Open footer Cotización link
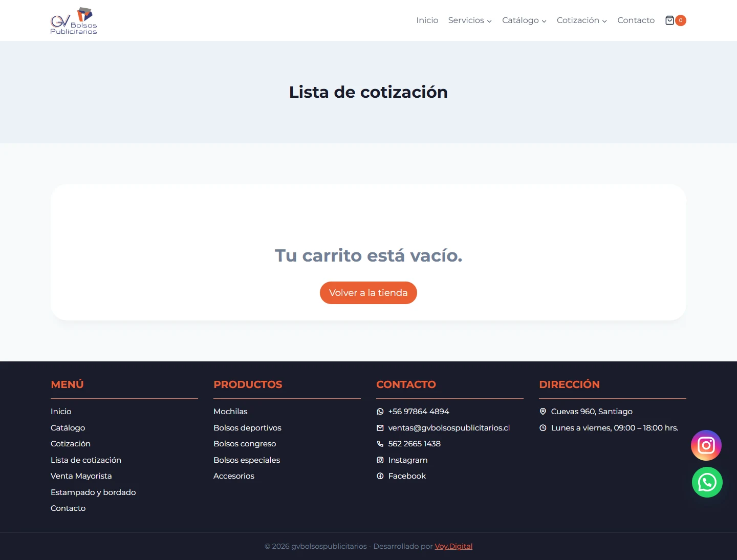The height and width of the screenshot is (560, 737). pos(71,444)
